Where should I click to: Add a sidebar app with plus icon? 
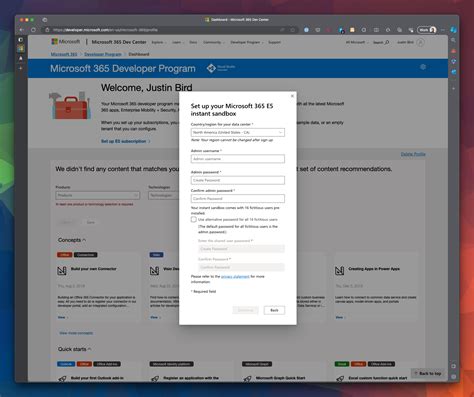(453, 89)
